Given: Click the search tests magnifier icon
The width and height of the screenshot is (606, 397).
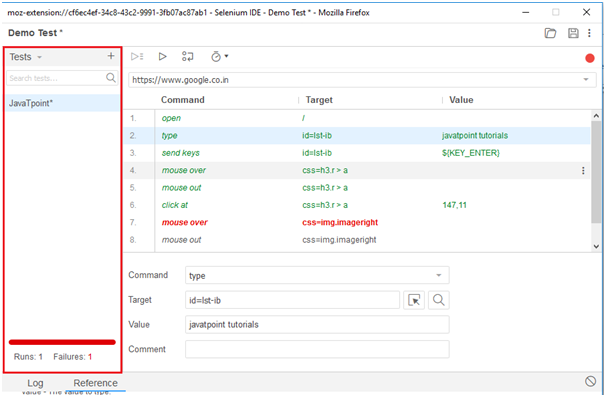Looking at the screenshot, I should [x=111, y=78].
